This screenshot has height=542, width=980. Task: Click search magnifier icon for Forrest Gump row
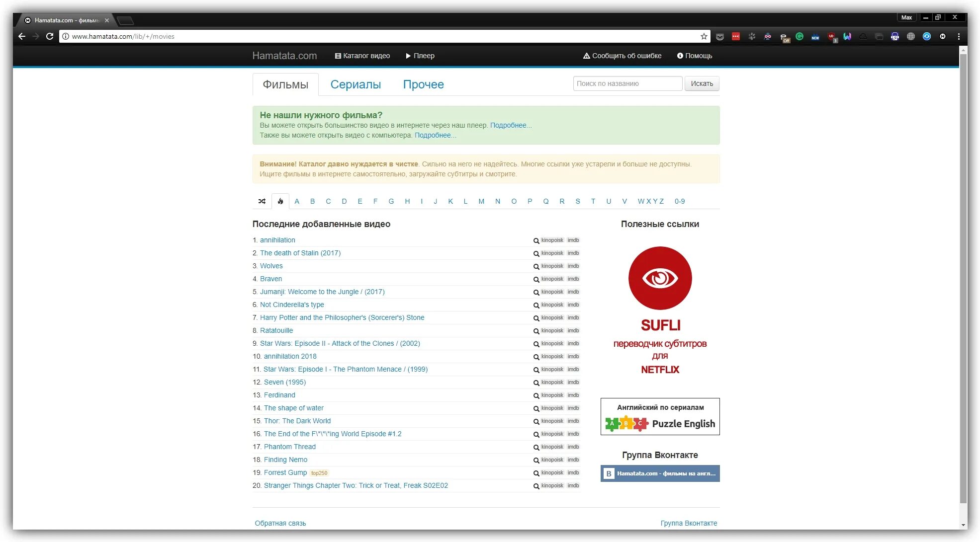[x=536, y=473]
